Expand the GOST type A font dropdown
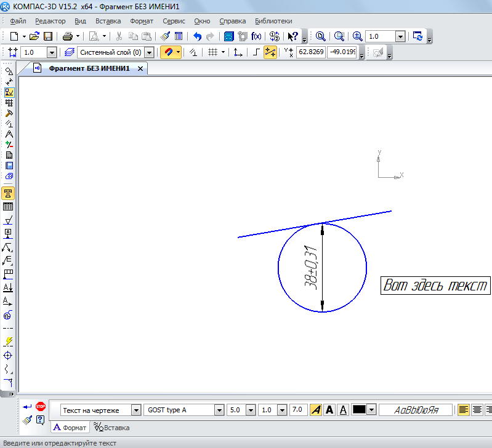The height and width of the screenshot is (448, 492). (219, 410)
